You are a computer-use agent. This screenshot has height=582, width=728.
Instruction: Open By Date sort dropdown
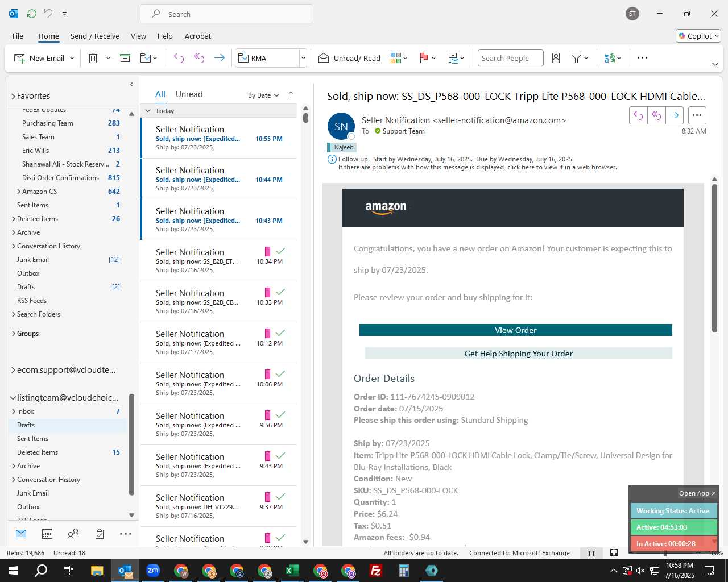pos(263,95)
